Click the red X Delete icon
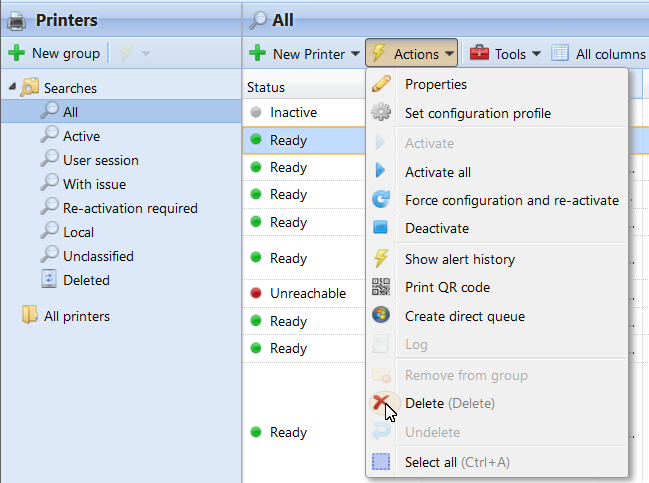This screenshot has width=649, height=483. point(381,403)
